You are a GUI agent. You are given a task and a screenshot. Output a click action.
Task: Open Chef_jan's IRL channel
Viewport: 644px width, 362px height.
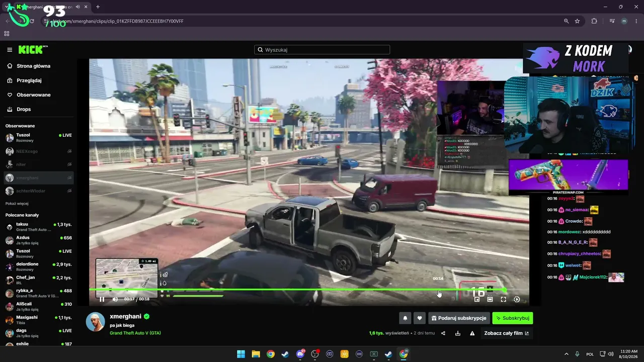click(39, 280)
